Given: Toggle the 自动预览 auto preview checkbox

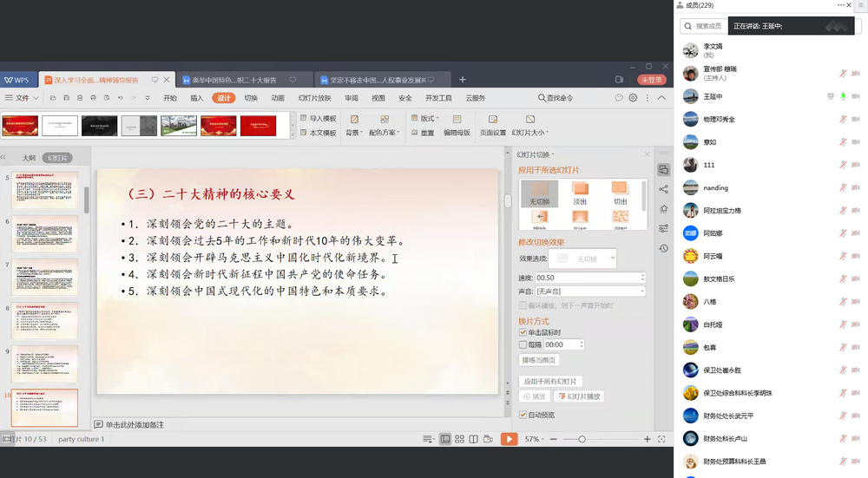Looking at the screenshot, I should [x=523, y=415].
